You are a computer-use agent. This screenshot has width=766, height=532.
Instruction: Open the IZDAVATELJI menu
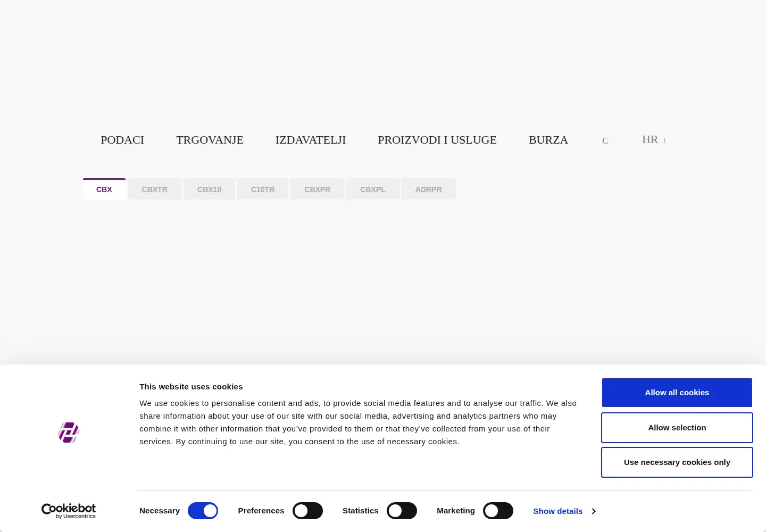click(x=311, y=140)
